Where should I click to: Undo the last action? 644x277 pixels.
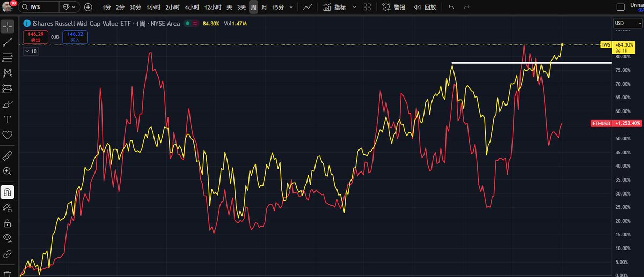coord(451,7)
